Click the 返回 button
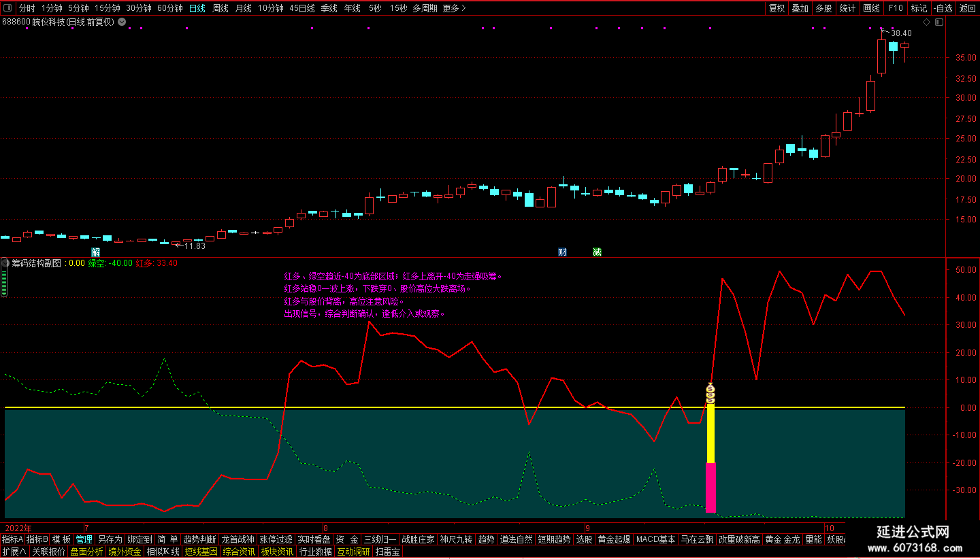Image resolution: width=980 pixels, height=559 pixels. (967, 8)
